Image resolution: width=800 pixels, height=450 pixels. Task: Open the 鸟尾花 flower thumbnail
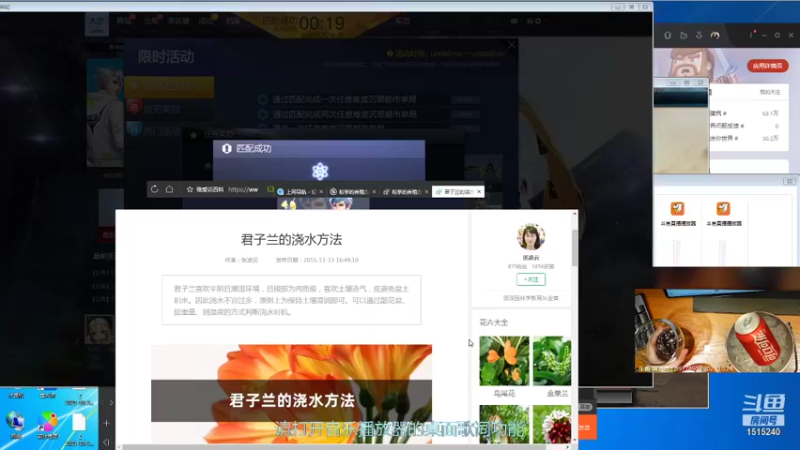click(x=504, y=360)
